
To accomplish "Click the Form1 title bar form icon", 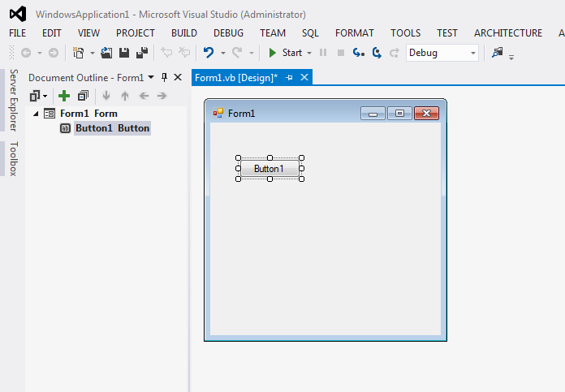I will coord(218,113).
